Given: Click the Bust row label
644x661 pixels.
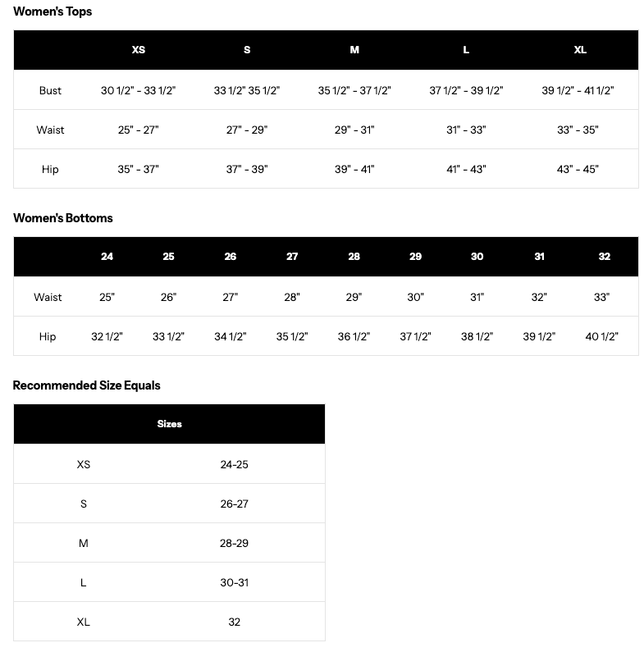Looking at the screenshot, I should [50, 90].
